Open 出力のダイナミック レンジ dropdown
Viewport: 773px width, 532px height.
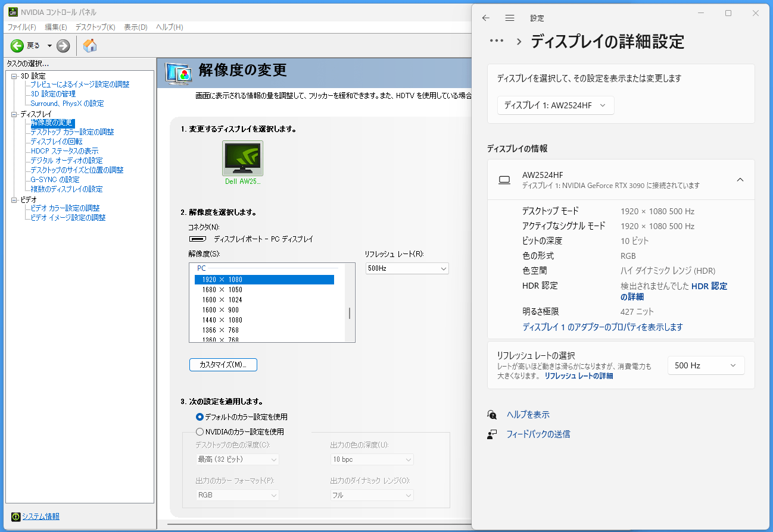click(372, 495)
